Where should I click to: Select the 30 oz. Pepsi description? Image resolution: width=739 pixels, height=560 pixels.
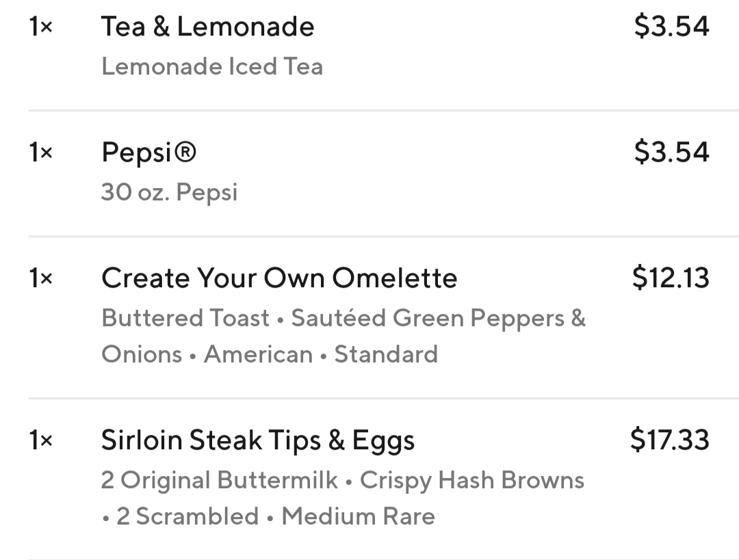(x=169, y=192)
